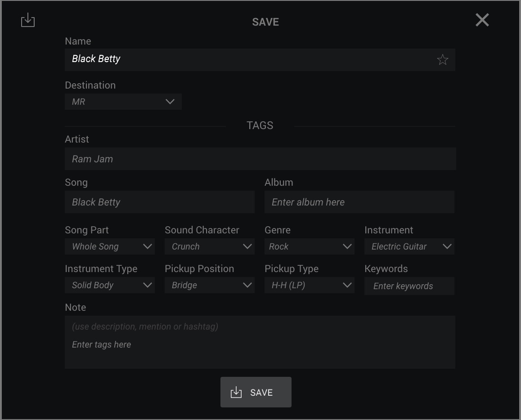
Task: Click the Artist field with Ram Jam
Action: (x=260, y=159)
